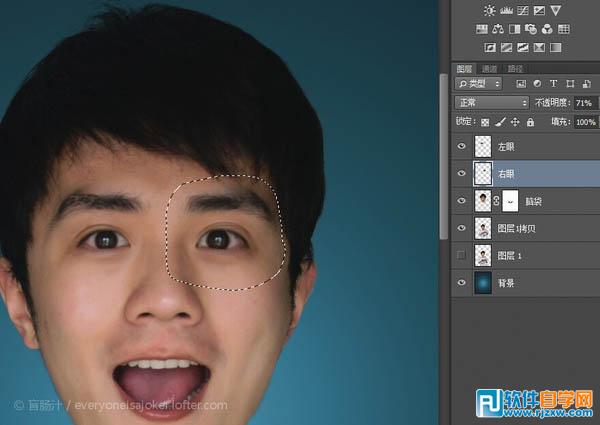
Task: Add a Levels adjustment
Action: (506, 11)
